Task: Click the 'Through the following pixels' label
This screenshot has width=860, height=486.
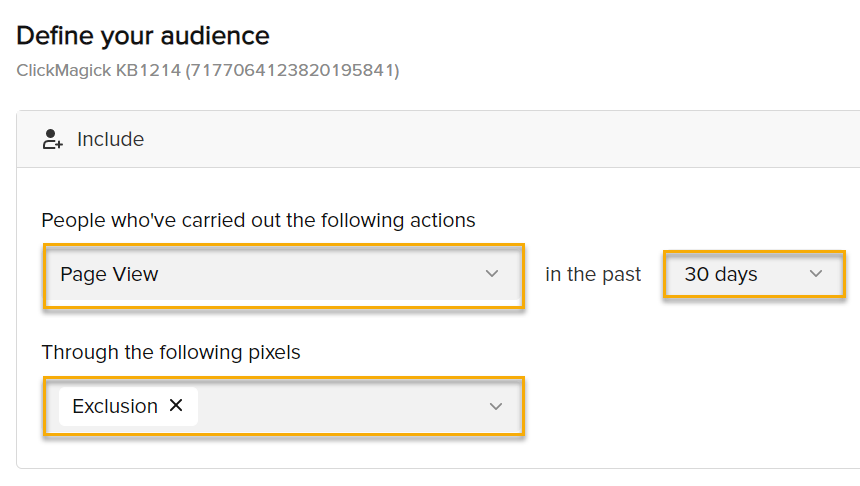Action: [x=170, y=352]
